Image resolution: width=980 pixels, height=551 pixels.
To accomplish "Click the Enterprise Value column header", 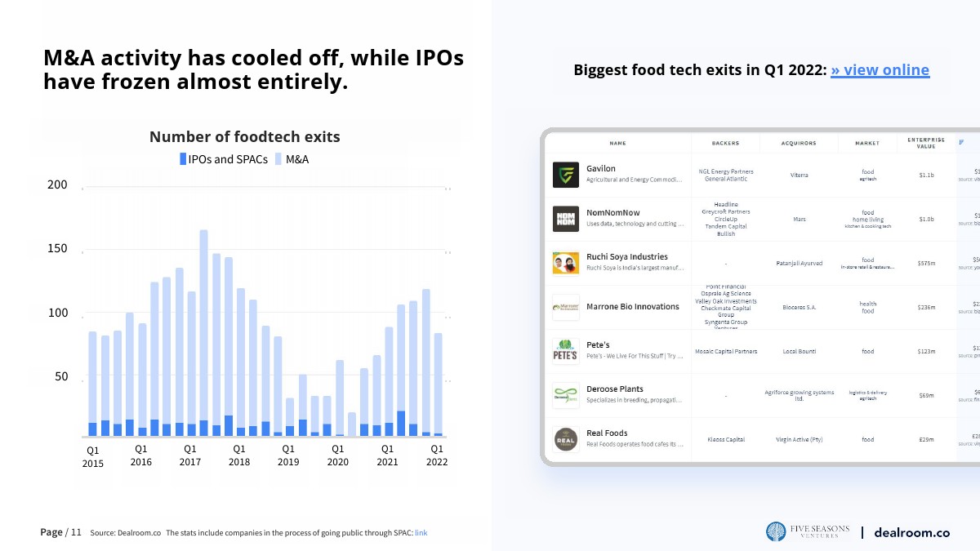I will tap(925, 142).
